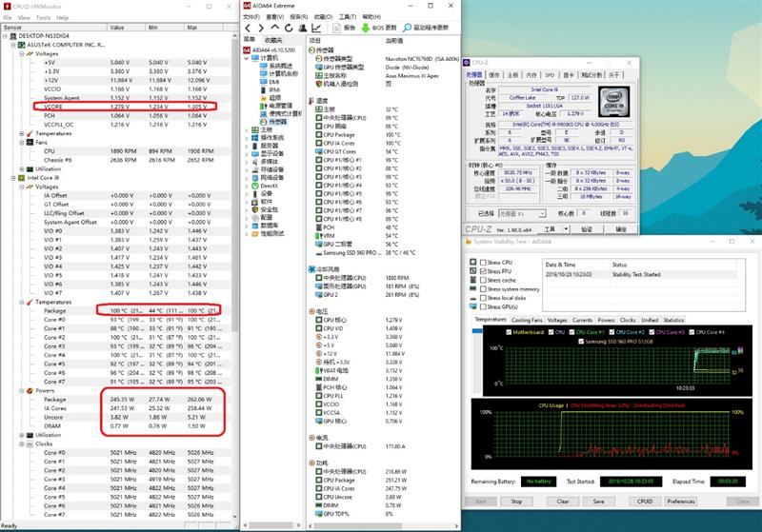This screenshot has width=762, height=532.
Task: Click the AIDA64 refresh icon
Action: 289,29
